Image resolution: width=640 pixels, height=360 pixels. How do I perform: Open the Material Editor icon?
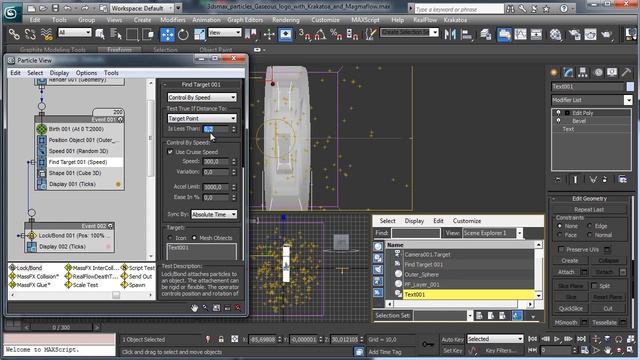556,35
